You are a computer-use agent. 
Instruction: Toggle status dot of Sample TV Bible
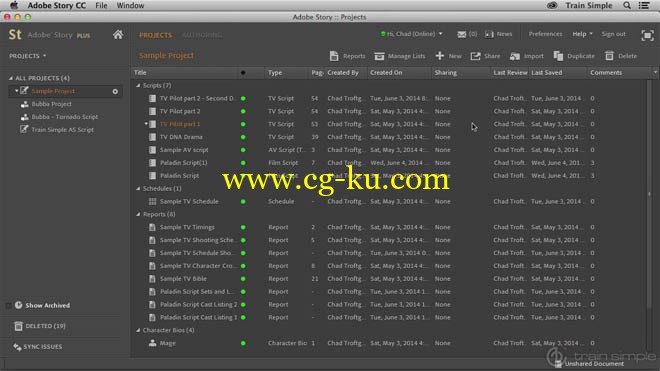[x=243, y=279]
